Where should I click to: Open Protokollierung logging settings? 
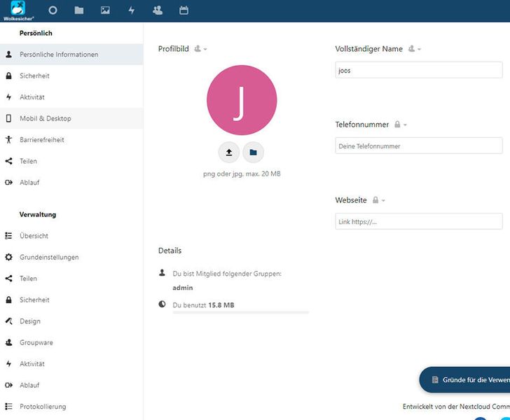point(71,406)
